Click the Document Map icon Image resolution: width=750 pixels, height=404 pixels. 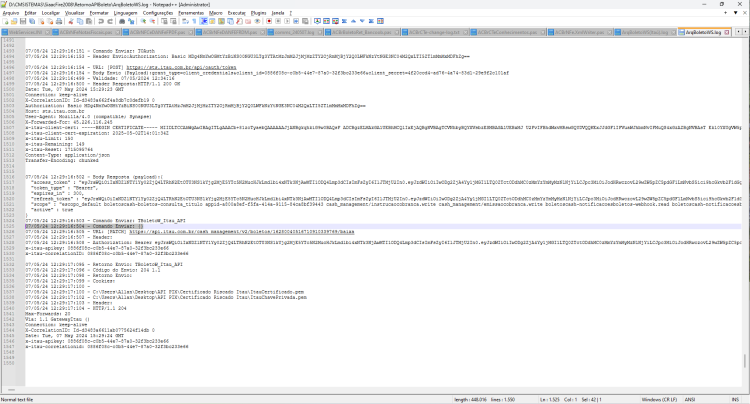pos(221,21)
